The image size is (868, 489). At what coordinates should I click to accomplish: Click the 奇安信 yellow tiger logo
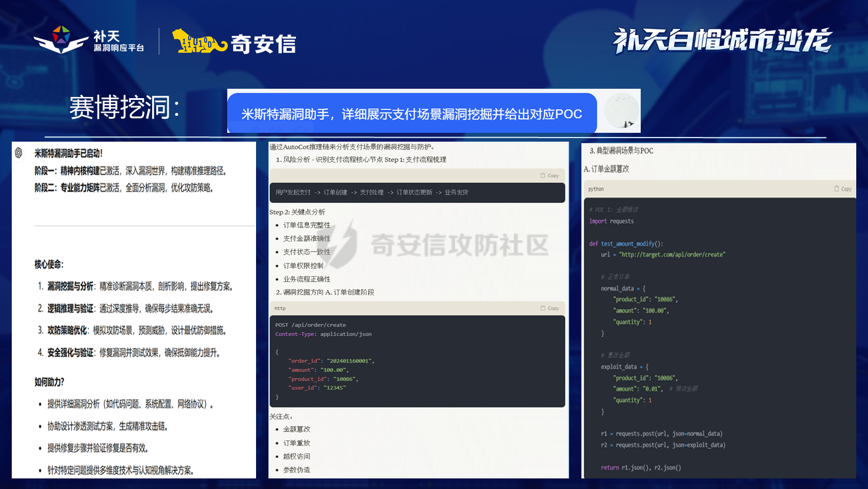(199, 42)
